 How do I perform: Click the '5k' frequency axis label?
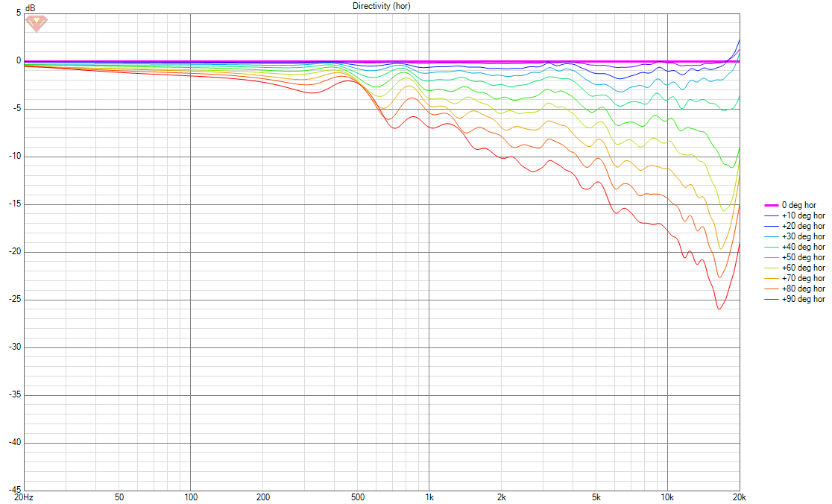[x=596, y=497]
